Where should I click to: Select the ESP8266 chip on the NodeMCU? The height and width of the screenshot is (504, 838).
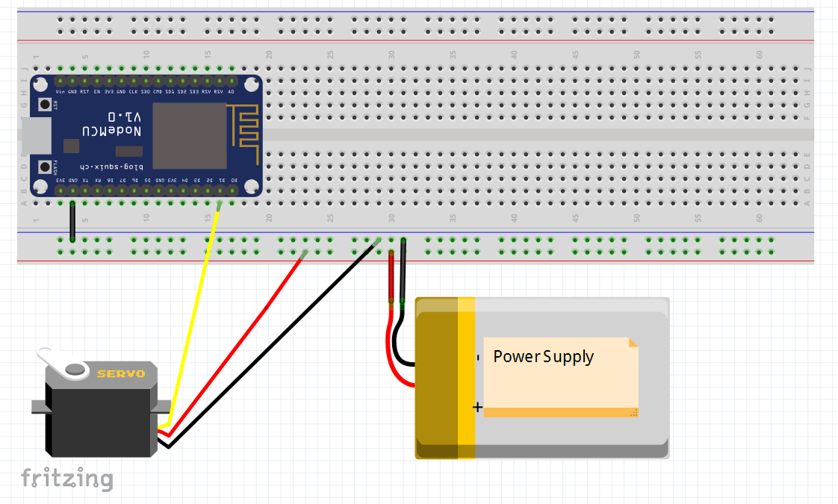pos(190,137)
